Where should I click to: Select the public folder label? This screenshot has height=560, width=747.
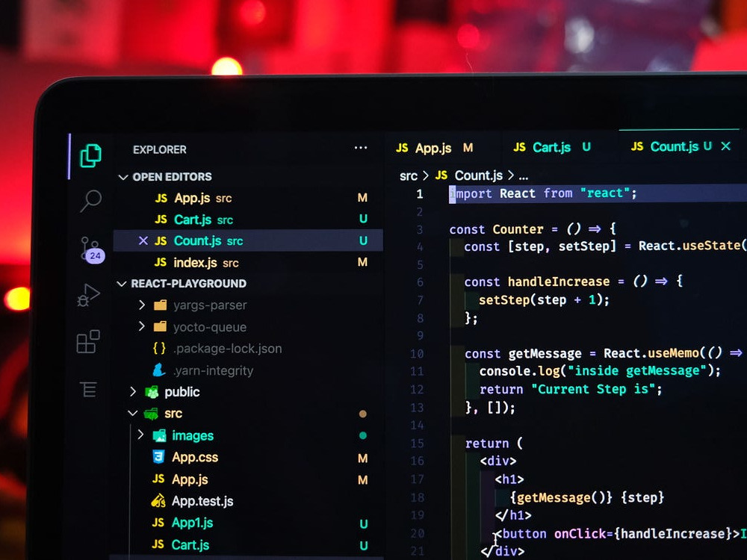pyautogui.click(x=182, y=392)
